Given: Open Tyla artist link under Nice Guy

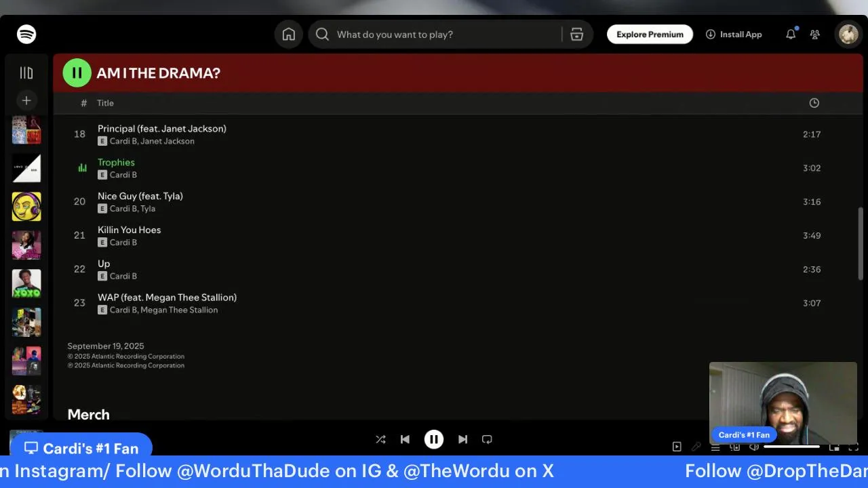Looking at the screenshot, I should [148, 209].
